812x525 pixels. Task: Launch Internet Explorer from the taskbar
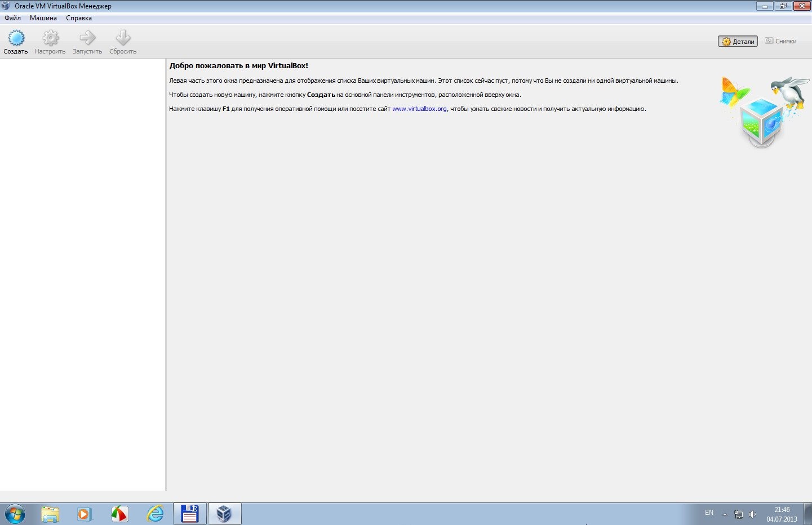(155, 514)
